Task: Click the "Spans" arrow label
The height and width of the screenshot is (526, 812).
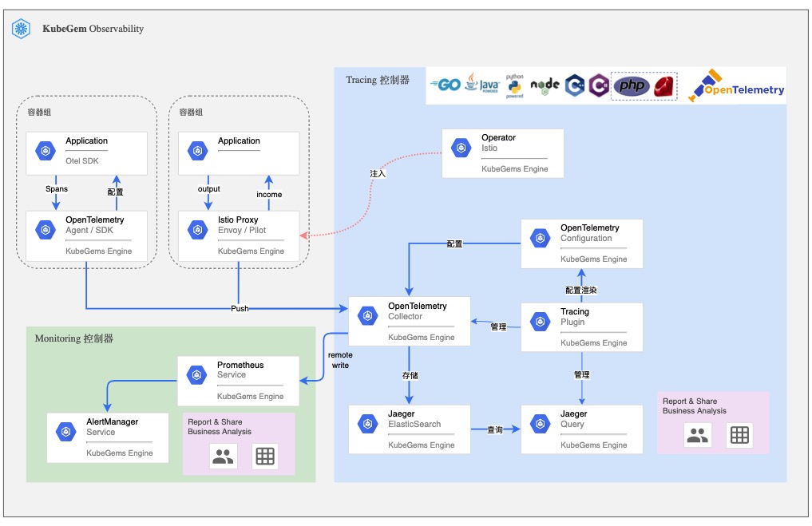Action: [x=57, y=189]
